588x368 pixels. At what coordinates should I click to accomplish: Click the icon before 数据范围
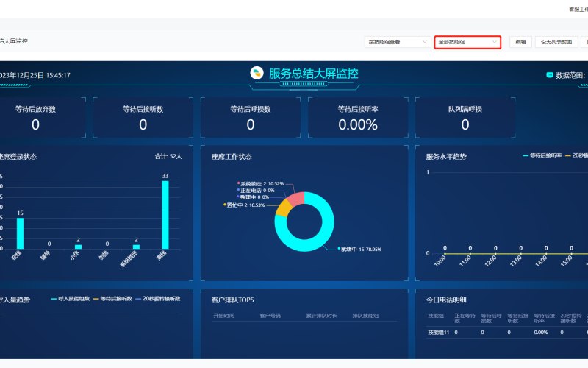(x=549, y=75)
